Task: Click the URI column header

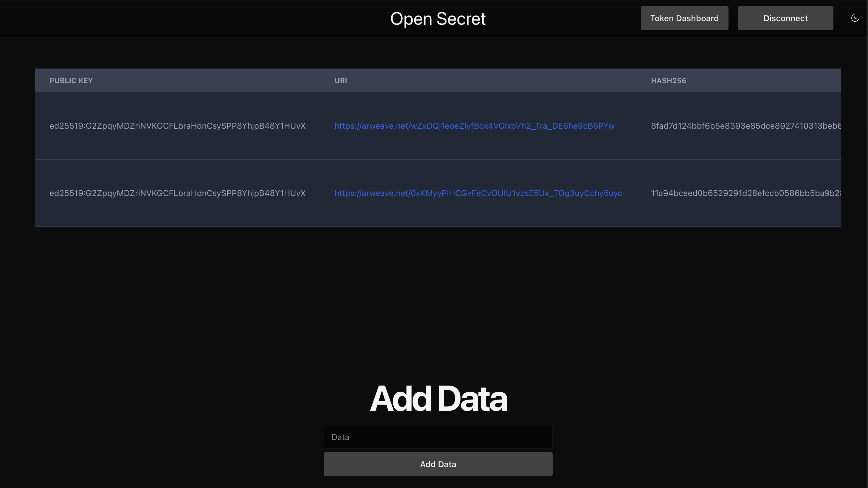Action: coord(340,81)
